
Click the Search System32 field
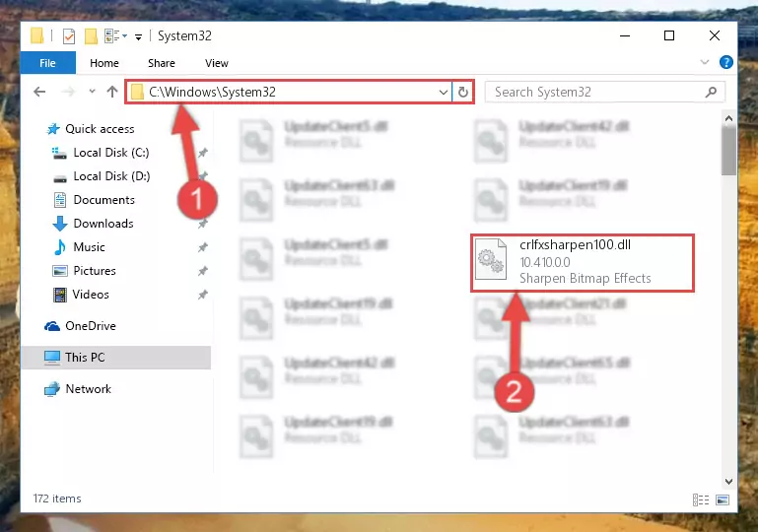(x=604, y=92)
